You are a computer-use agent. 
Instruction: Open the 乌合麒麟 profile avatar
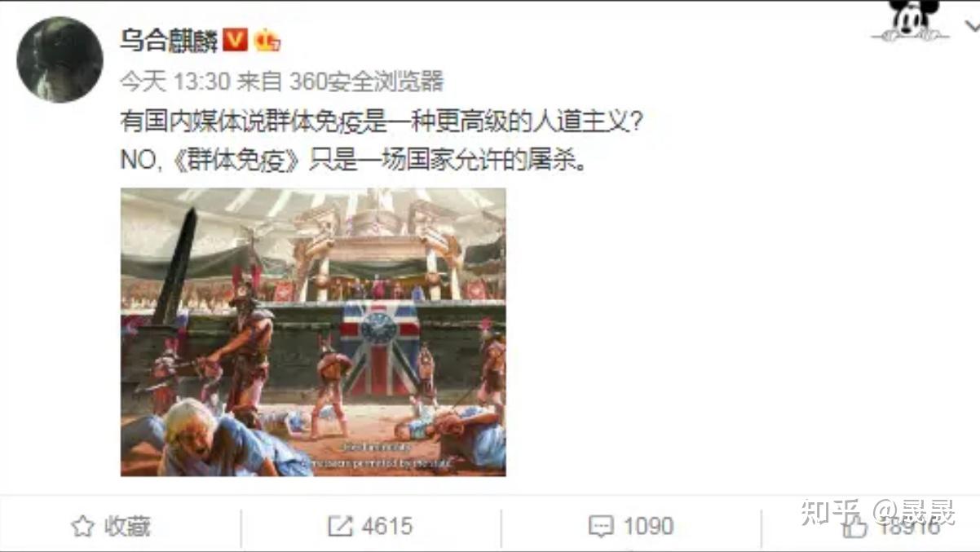pyautogui.click(x=60, y=59)
